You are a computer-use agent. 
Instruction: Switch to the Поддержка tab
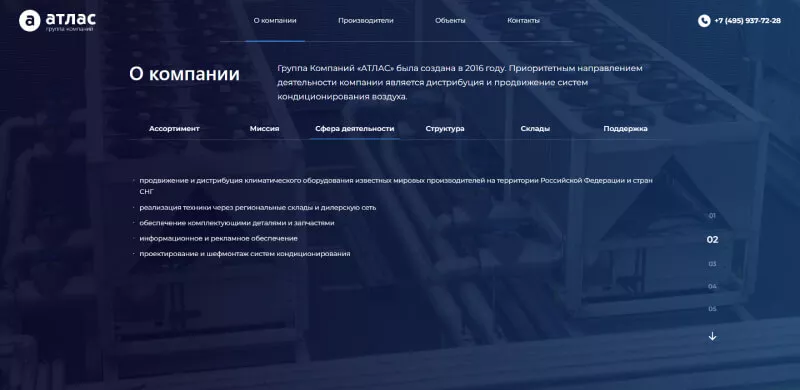[x=626, y=129]
